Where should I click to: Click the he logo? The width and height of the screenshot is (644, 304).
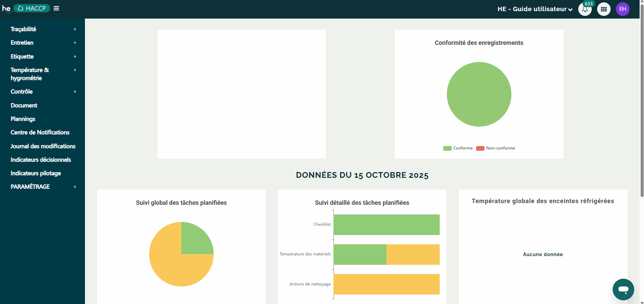[x=6, y=8]
